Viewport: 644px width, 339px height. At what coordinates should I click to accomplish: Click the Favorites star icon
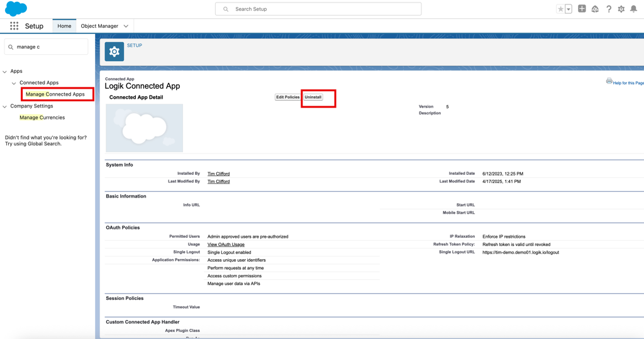coord(560,9)
